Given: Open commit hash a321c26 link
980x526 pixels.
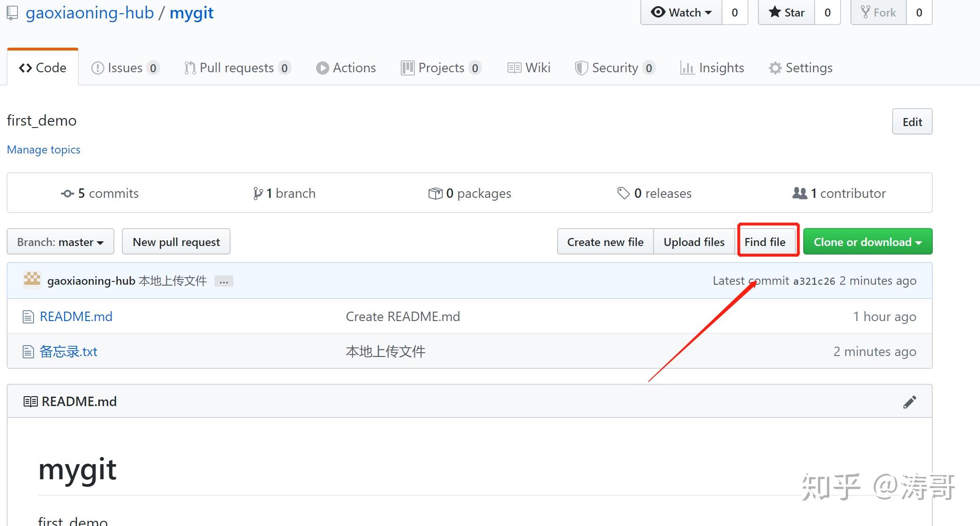Looking at the screenshot, I should (x=814, y=281).
